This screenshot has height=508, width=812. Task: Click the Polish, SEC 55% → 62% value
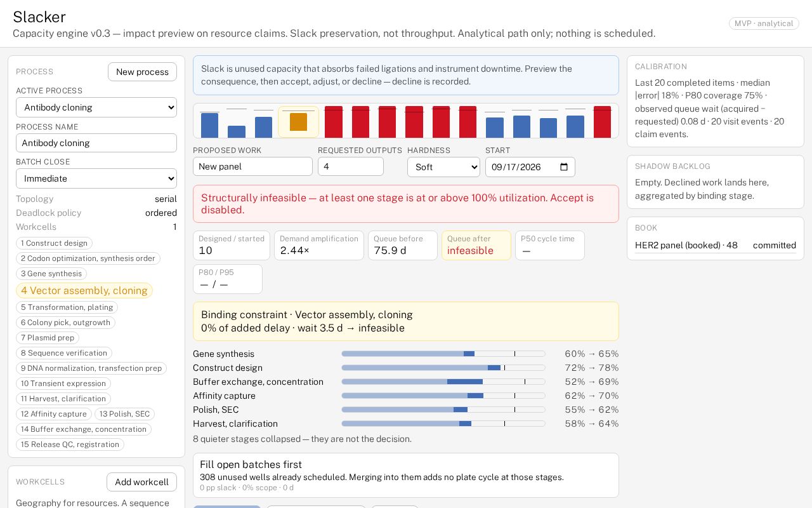592,410
